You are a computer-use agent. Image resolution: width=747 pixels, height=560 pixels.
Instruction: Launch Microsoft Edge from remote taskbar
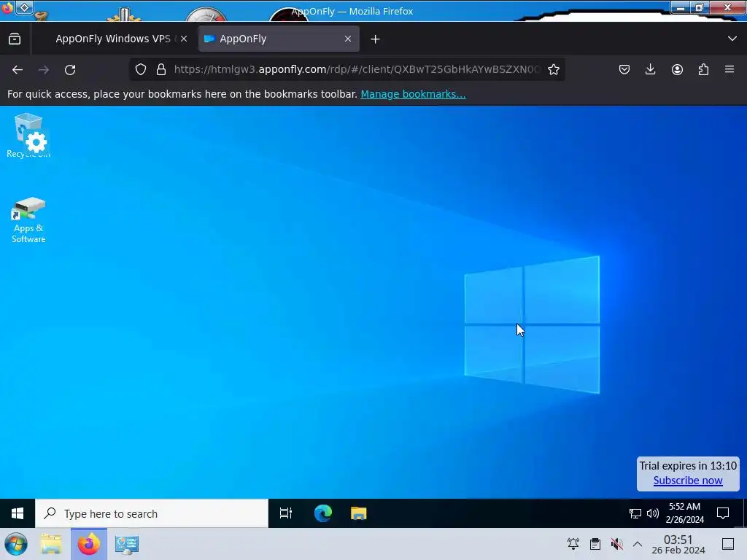click(323, 513)
